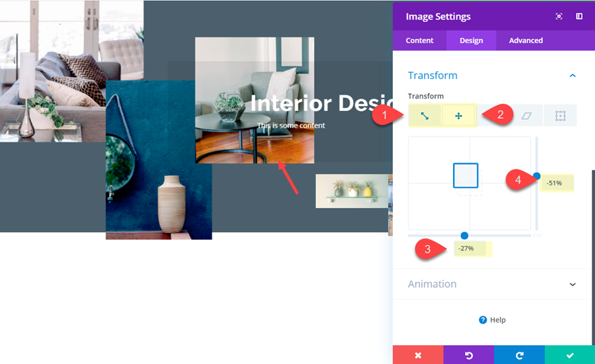This screenshot has width=595, height=364.
Task: Expand the Animation section
Action: pyautogui.click(x=573, y=284)
